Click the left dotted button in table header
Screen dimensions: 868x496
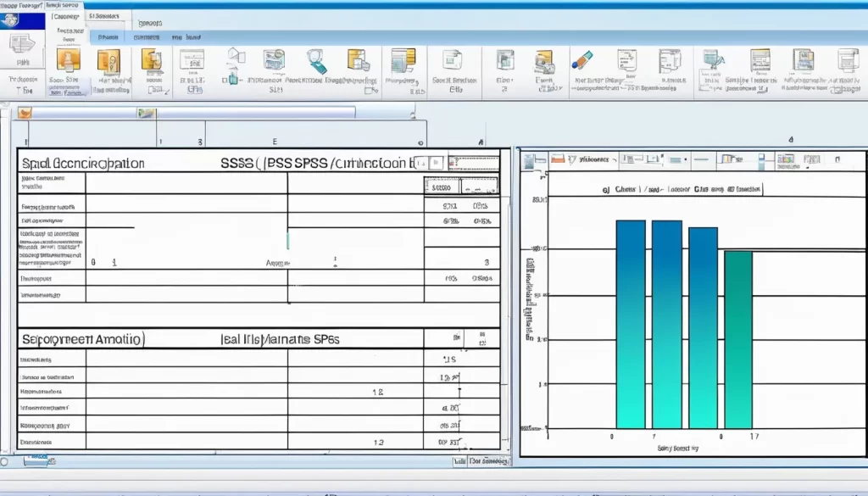441,187
